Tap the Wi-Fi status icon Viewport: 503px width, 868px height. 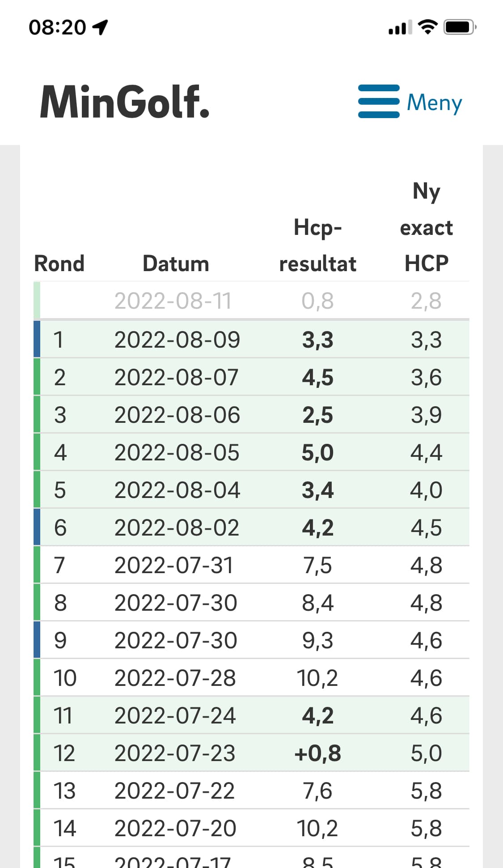click(427, 27)
